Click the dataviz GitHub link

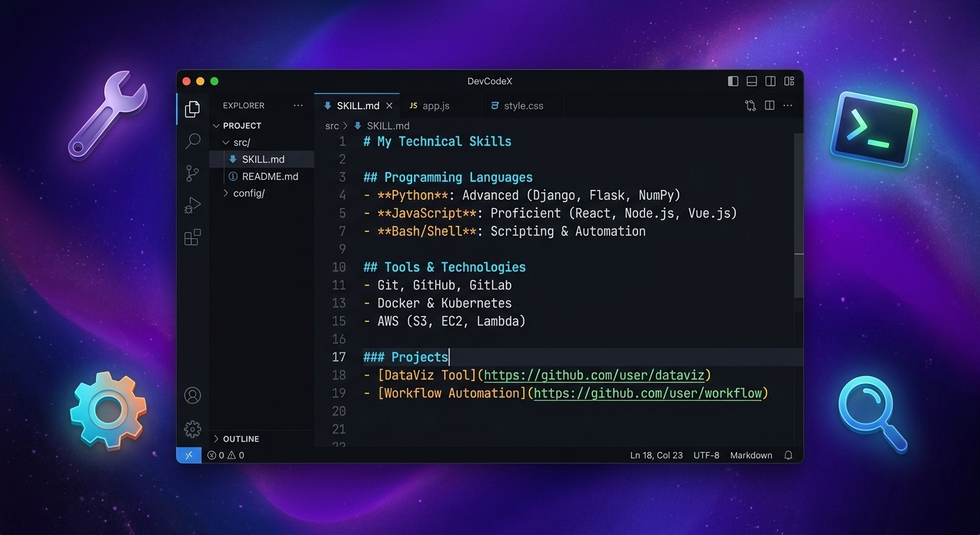[594, 375]
